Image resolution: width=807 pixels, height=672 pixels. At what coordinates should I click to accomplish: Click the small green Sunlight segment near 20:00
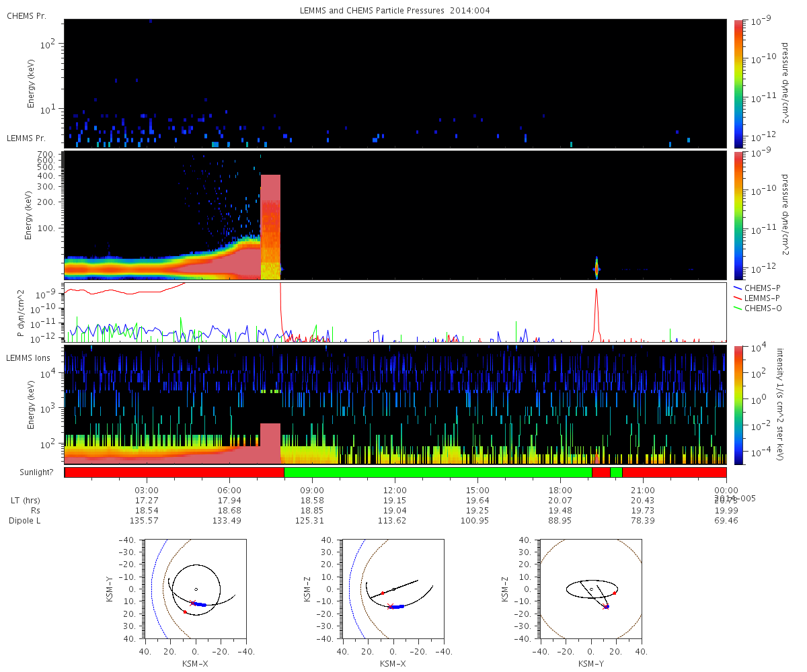click(x=616, y=472)
